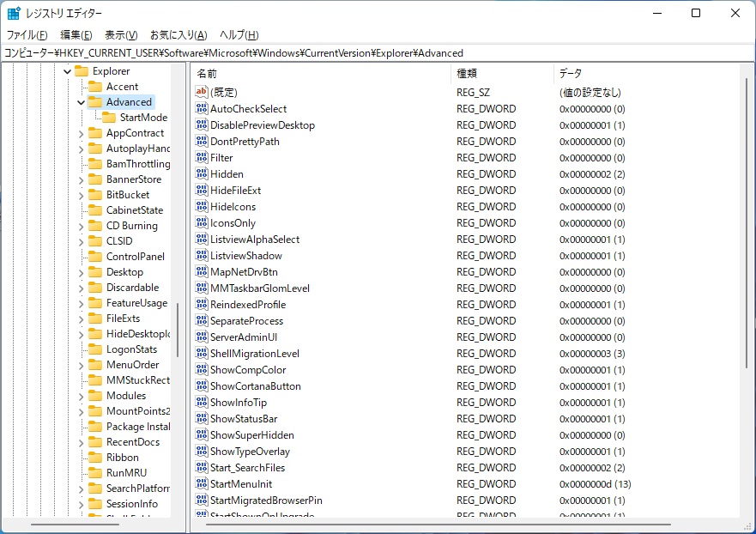Expand the BannerStore key

tap(81, 180)
